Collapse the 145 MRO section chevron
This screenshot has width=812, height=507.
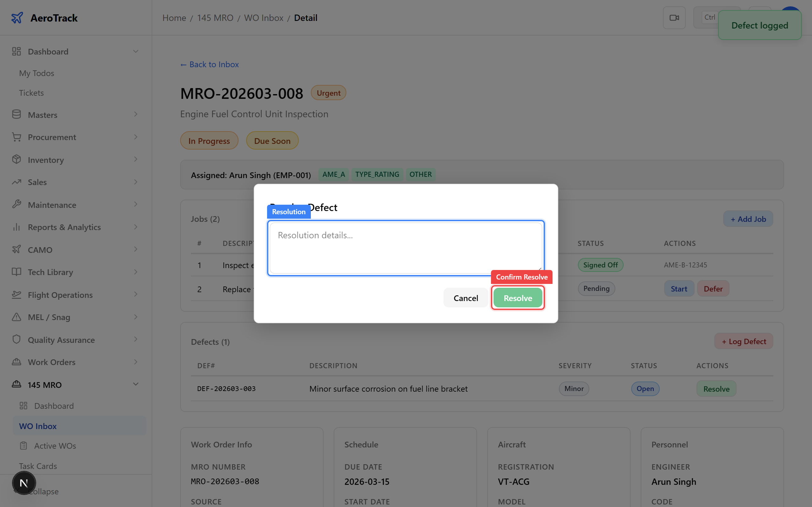click(x=135, y=384)
